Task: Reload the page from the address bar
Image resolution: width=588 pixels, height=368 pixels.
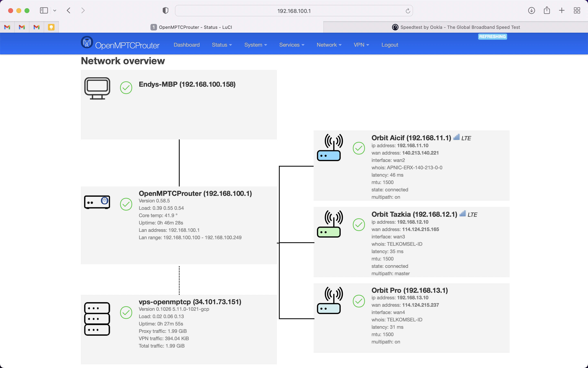Action: point(408,11)
